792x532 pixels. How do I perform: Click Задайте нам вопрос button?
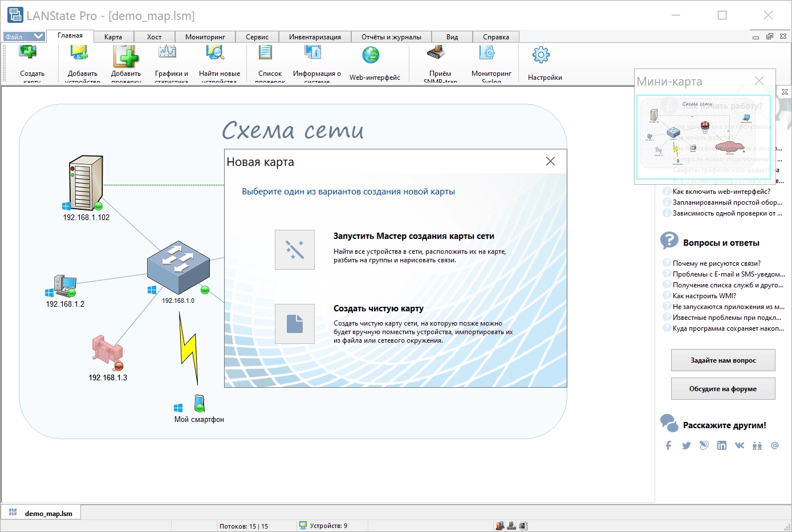point(723,360)
